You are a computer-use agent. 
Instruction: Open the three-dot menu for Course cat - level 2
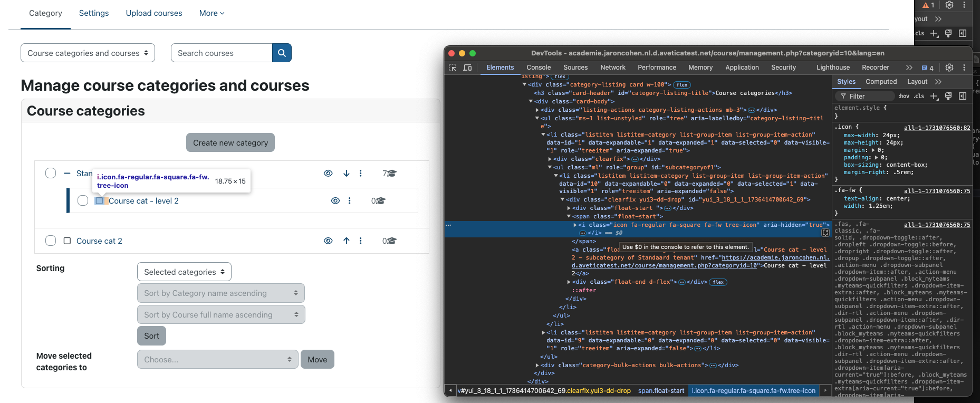pos(350,200)
